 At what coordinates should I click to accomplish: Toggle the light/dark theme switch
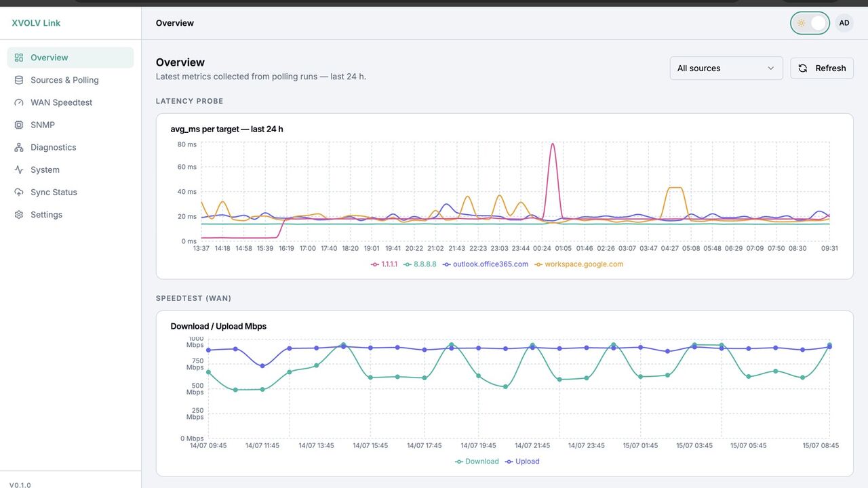[810, 23]
